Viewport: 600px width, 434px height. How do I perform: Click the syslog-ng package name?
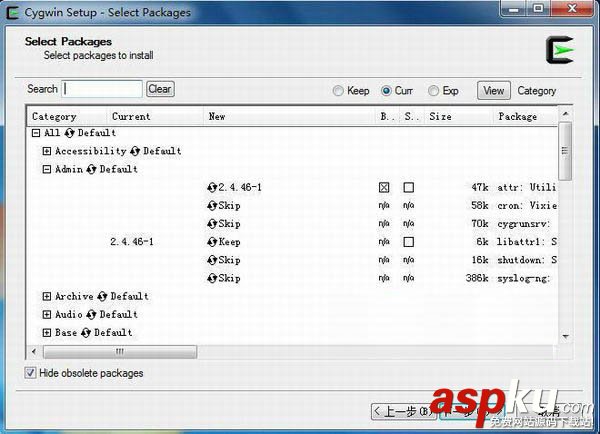point(523,278)
